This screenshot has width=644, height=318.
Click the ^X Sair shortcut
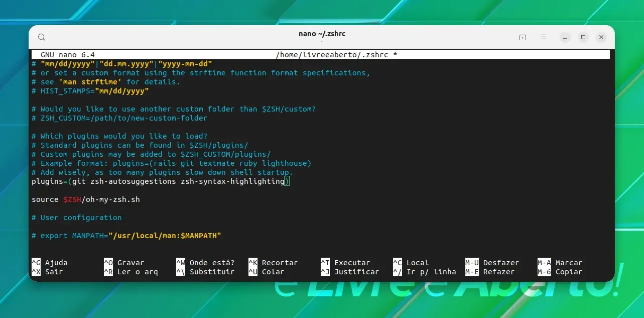click(47, 272)
